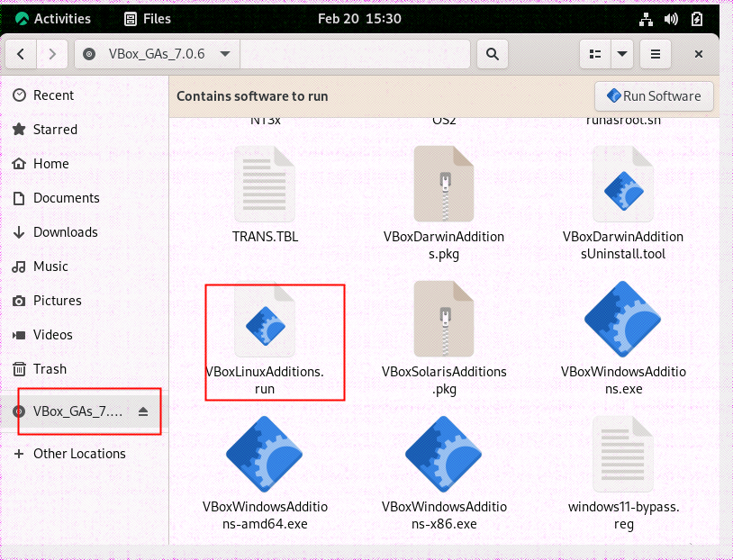The height and width of the screenshot is (560, 733).
Task: Click the network status icon
Action: (x=646, y=19)
